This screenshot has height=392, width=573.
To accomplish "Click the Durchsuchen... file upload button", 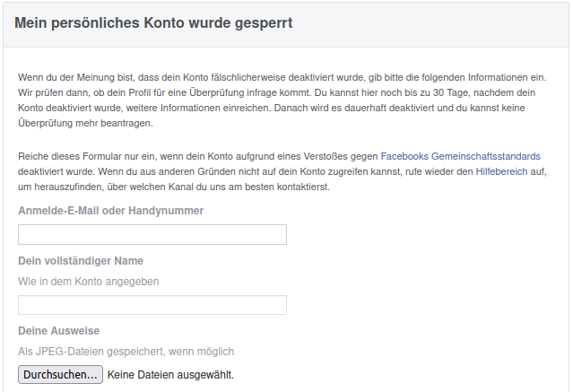I will click(x=60, y=374).
